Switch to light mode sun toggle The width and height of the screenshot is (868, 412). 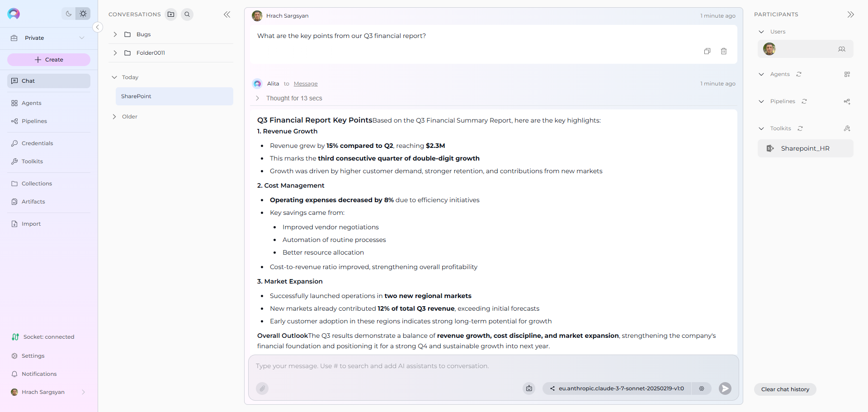point(83,14)
